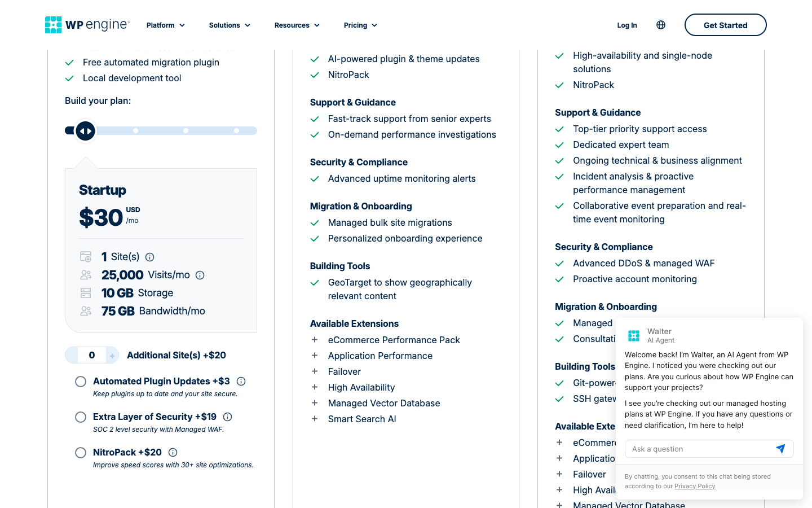Open the language globe selector

coord(661,25)
